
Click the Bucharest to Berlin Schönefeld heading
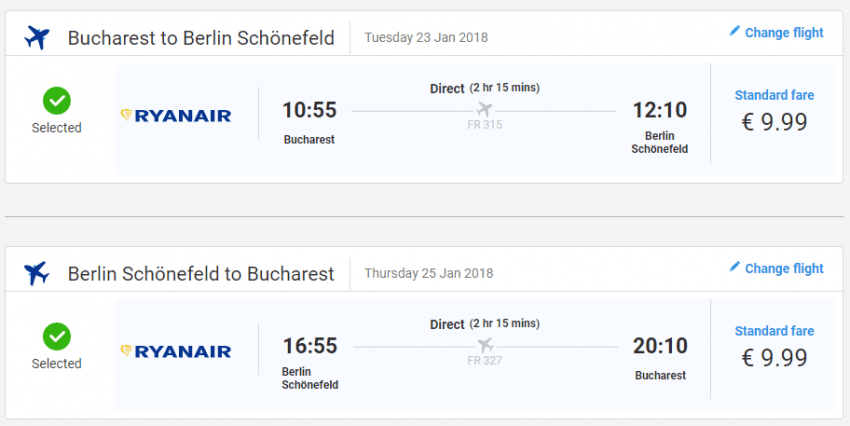pos(201,38)
